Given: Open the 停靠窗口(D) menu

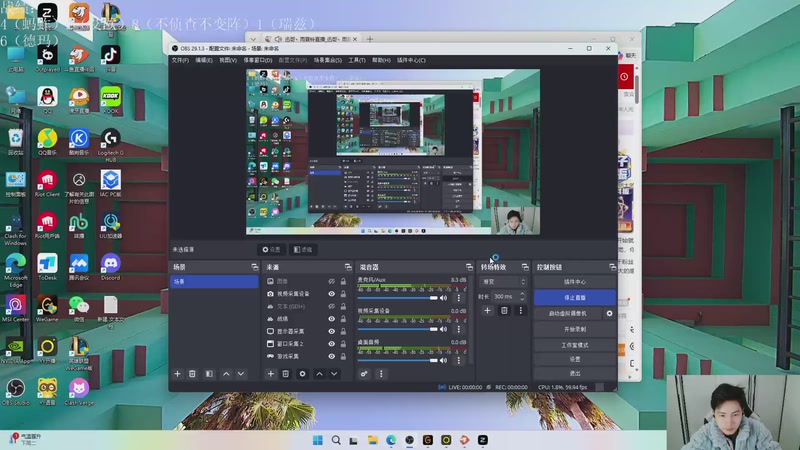Looking at the screenshot, I should 258,60.
